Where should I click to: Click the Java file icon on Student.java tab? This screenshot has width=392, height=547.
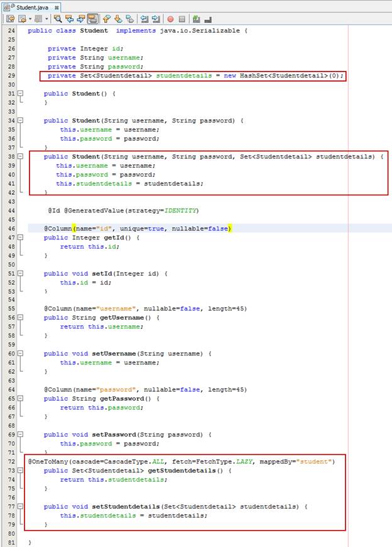[8, 8]
